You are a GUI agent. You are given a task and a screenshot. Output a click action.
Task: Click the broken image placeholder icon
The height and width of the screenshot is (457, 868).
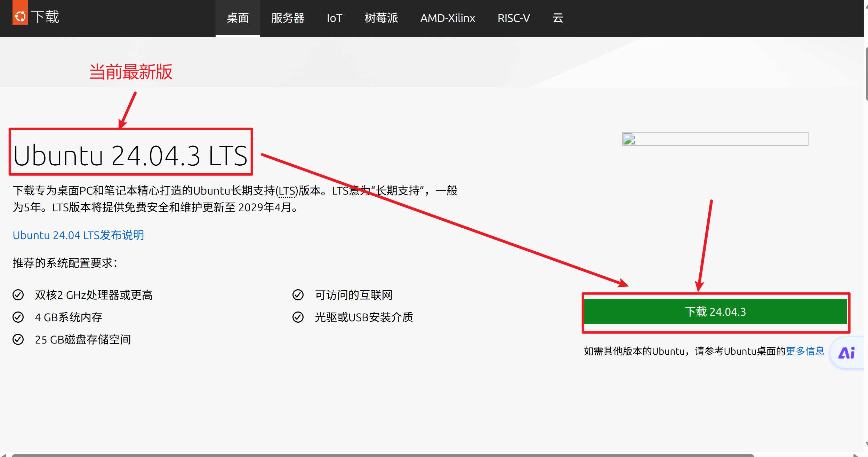tap(629, 139)
